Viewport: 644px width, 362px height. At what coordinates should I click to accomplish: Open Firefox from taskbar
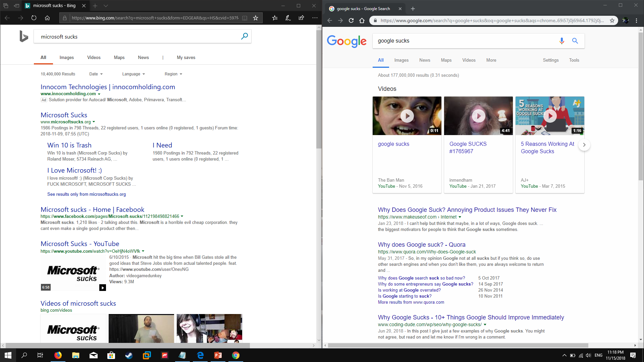pos(58,355)
